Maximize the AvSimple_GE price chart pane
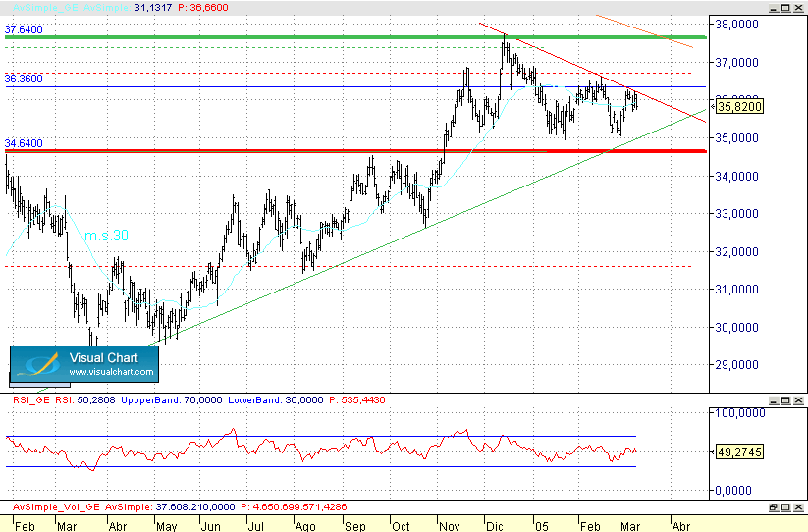 coord(785,8)
